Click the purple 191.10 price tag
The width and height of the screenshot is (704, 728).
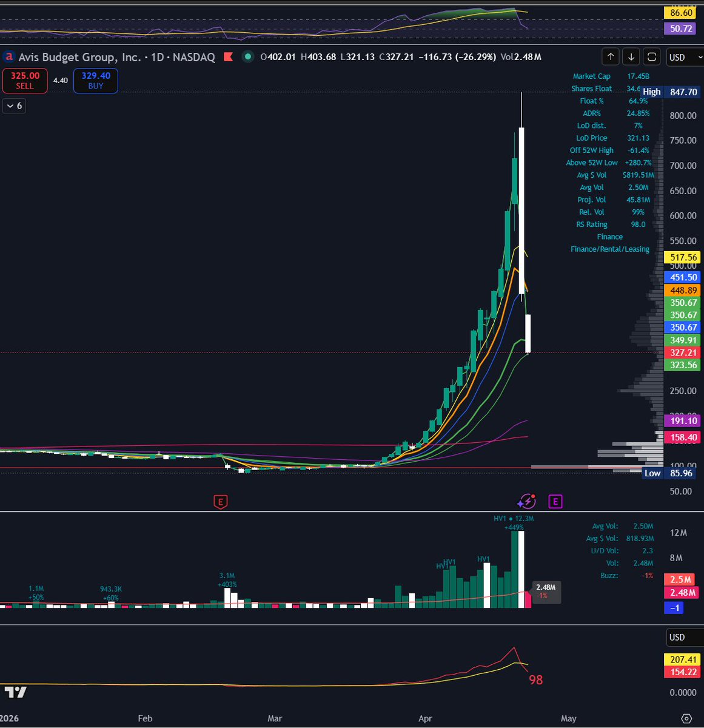click(683, 420)
